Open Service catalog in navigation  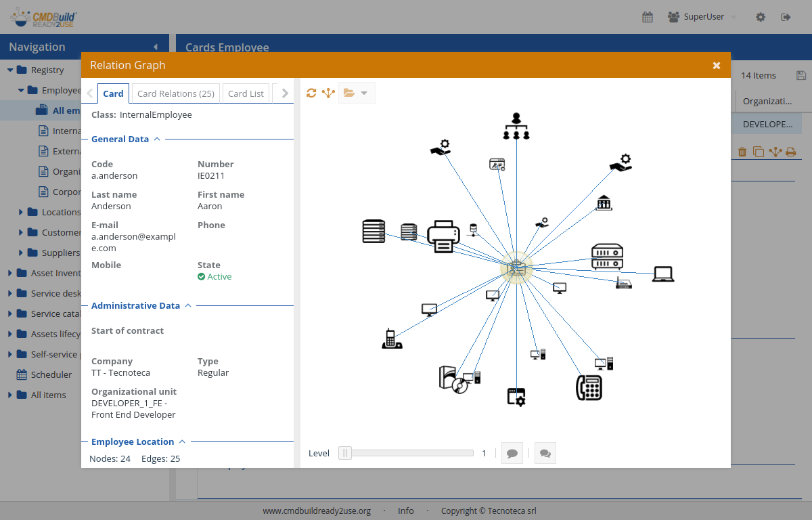tap(55, 313)
